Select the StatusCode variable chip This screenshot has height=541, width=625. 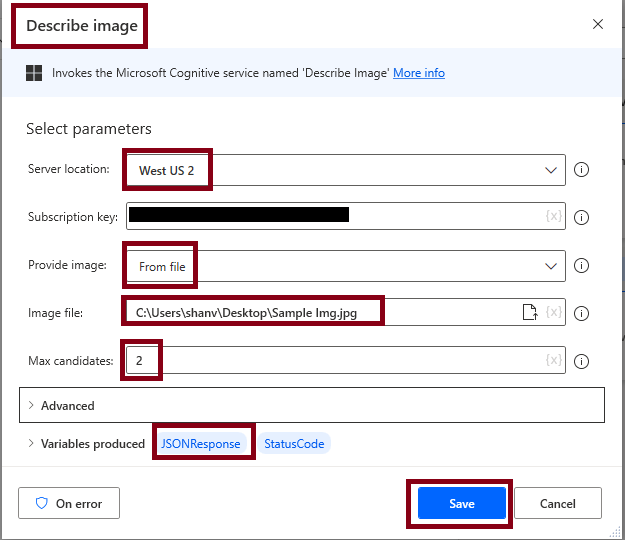tap(294, 443)
